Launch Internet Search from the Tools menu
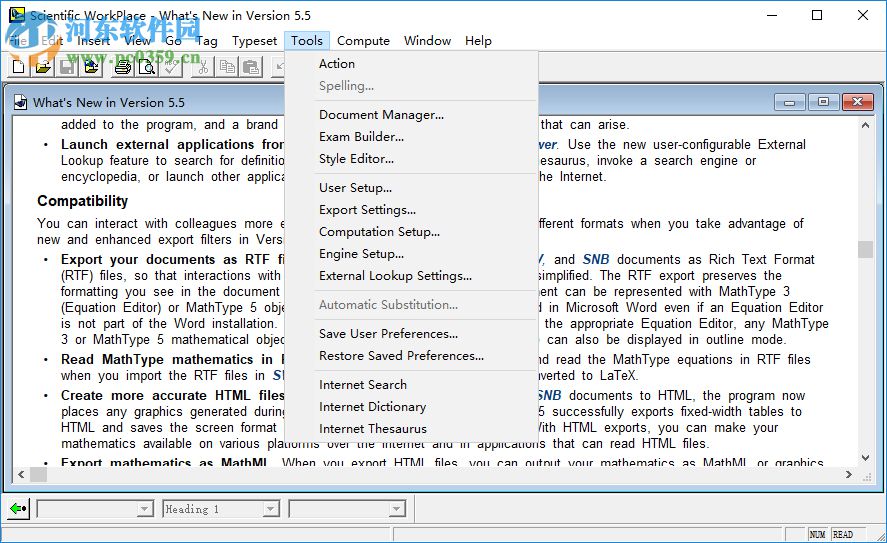This screenshot has width=887, height=543. [411, 385]
